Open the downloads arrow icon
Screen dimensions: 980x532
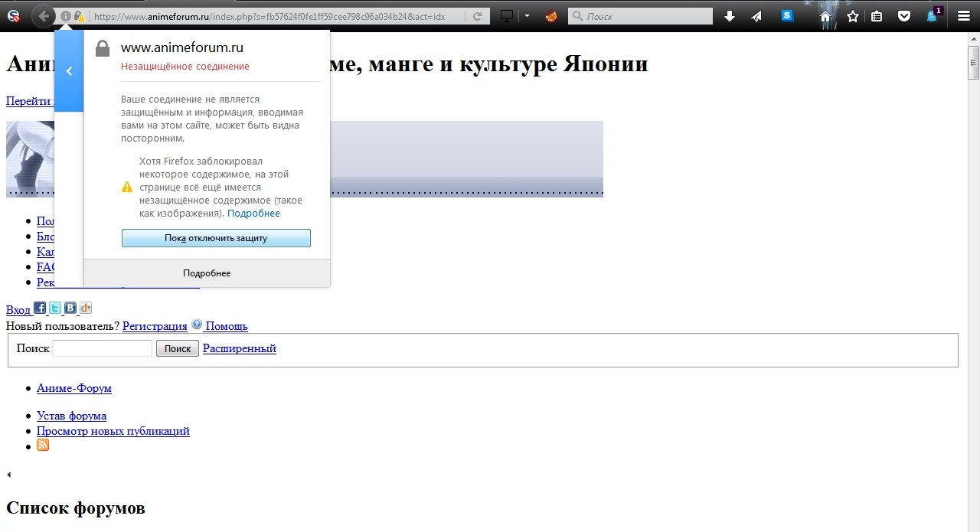730,16
